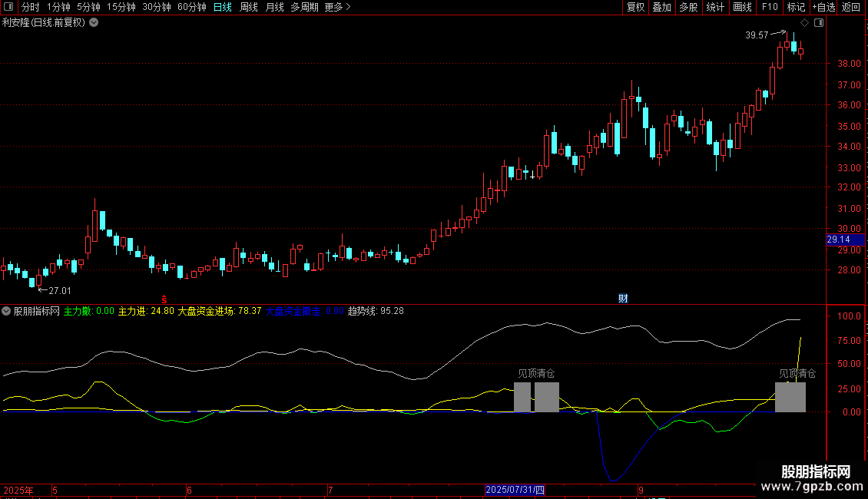Switch to 月线 monthly chart
The width and height of the screenshot is (868, 499).
(x=274, y=7)
